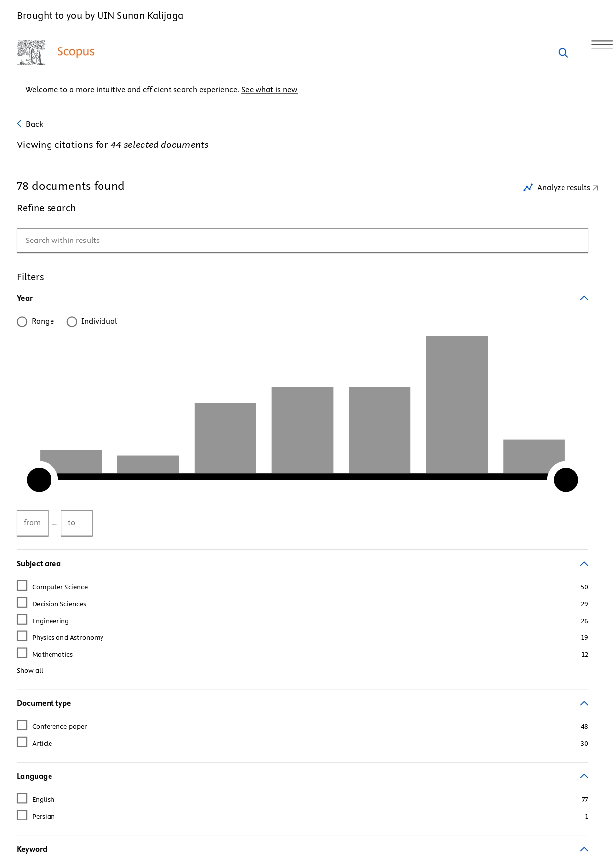Select the Range radio button
The image size is (614, 868).
[22, 322]
